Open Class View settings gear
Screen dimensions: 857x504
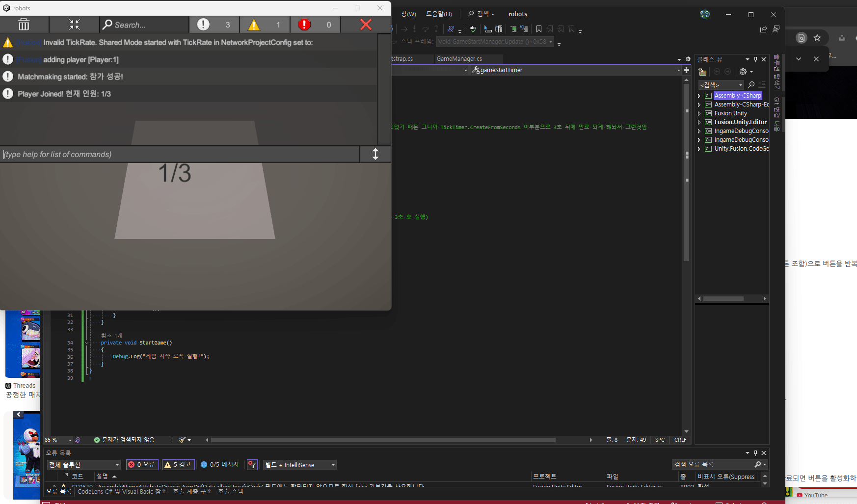[x=743, y=72]
